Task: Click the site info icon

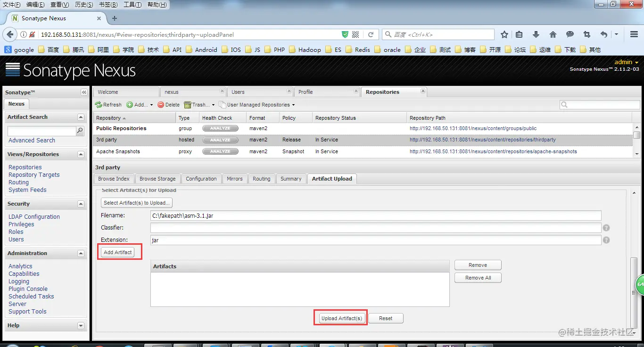Action: pyautogui.click(x=24, y=34)
